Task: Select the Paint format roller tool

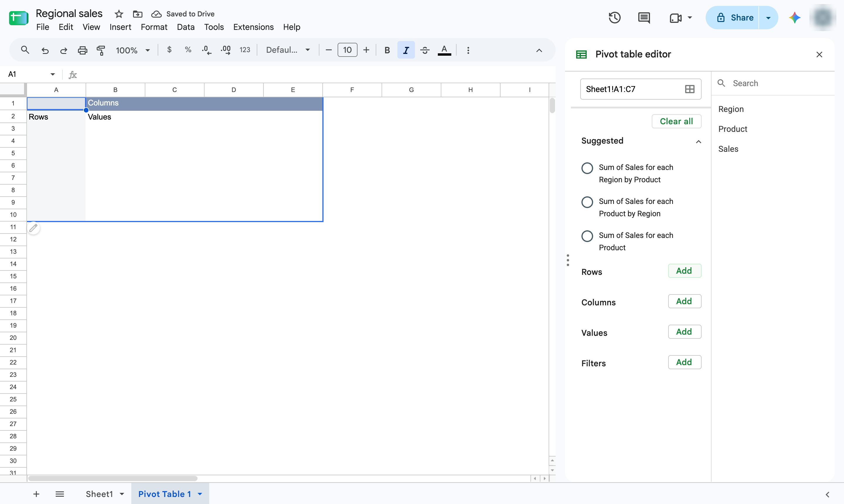Action: click(x=101, y=50)
